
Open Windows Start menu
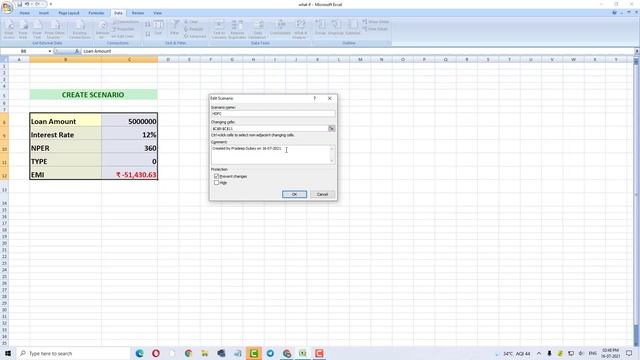tap(8, 353)
